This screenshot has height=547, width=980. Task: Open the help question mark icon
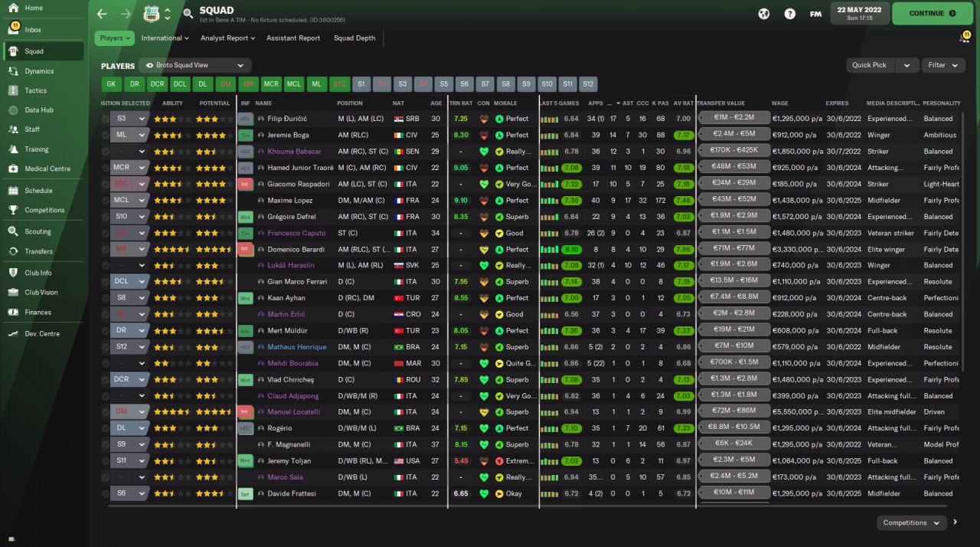click(x=789, y=14)
